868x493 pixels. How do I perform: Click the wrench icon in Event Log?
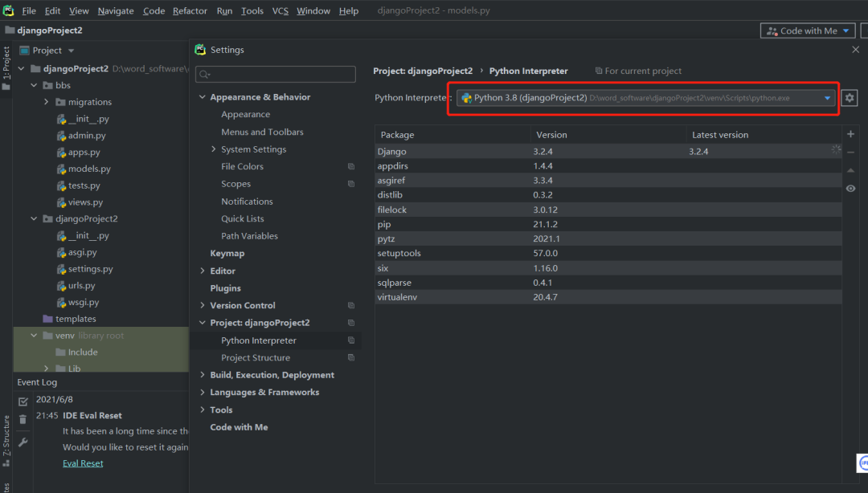click(x=23, y=442)
